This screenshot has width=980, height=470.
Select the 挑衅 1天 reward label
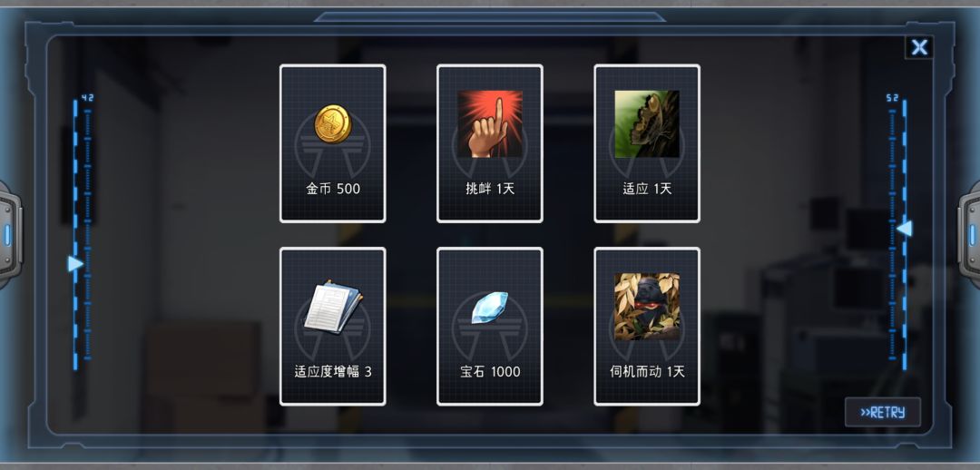click(x=490, y=189)
